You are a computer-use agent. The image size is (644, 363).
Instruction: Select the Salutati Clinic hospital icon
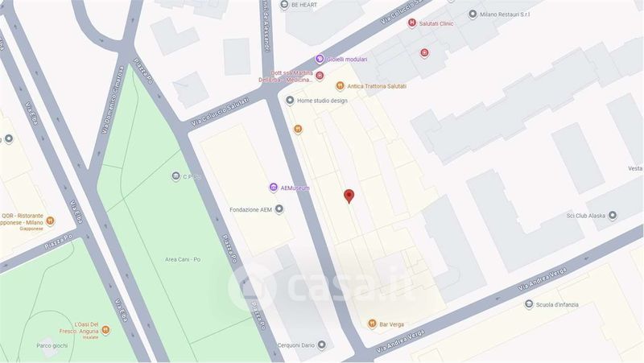click(x=412, y=23)
